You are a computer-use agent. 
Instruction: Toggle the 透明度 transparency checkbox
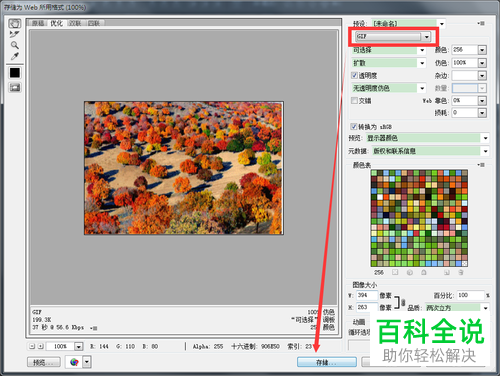(354, 75)
